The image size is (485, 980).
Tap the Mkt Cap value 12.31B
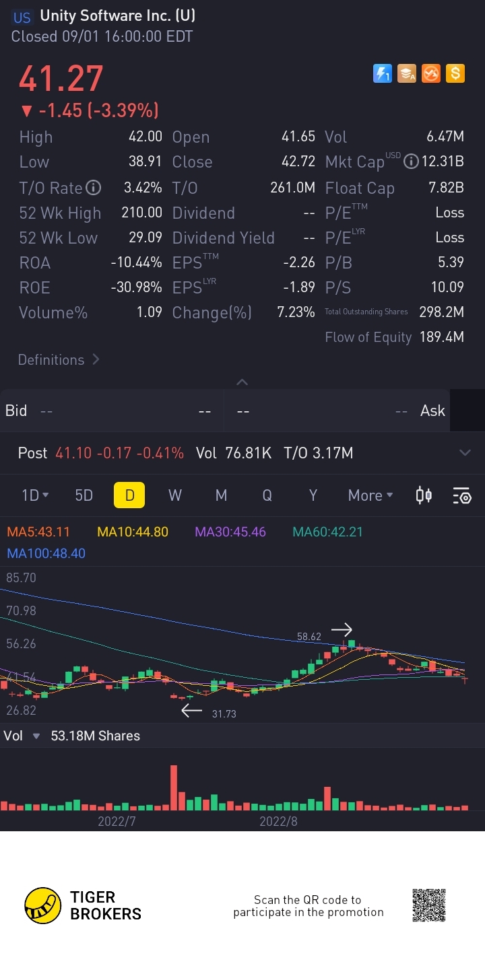[443, 162]
